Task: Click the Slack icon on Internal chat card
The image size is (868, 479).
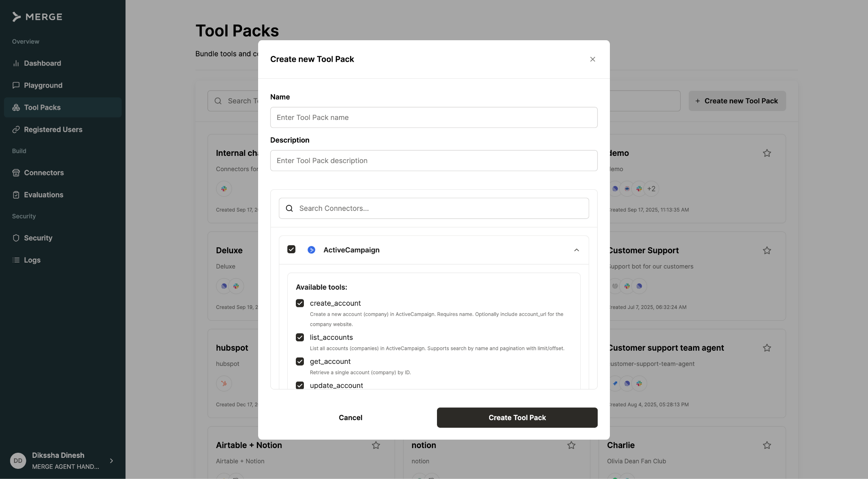Action: pos(224,188)
